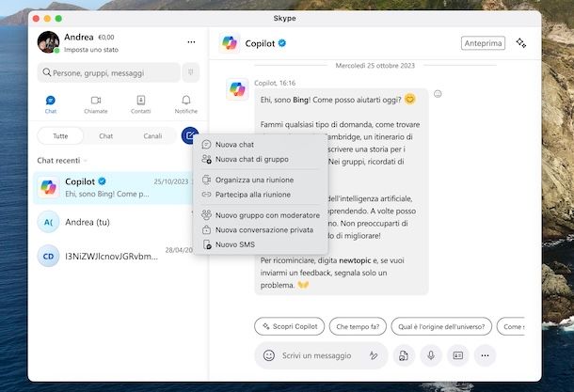Click the add files button

coord(404,355)
